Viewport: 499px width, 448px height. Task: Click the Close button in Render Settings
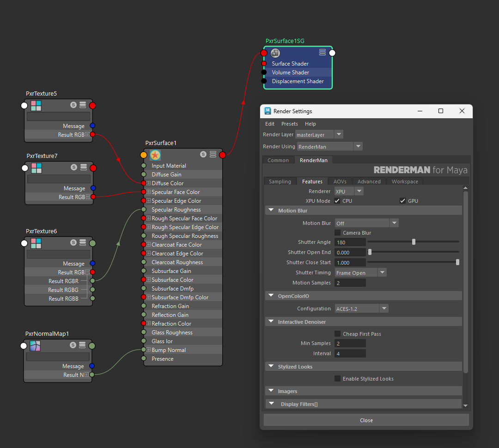[366, 420]
